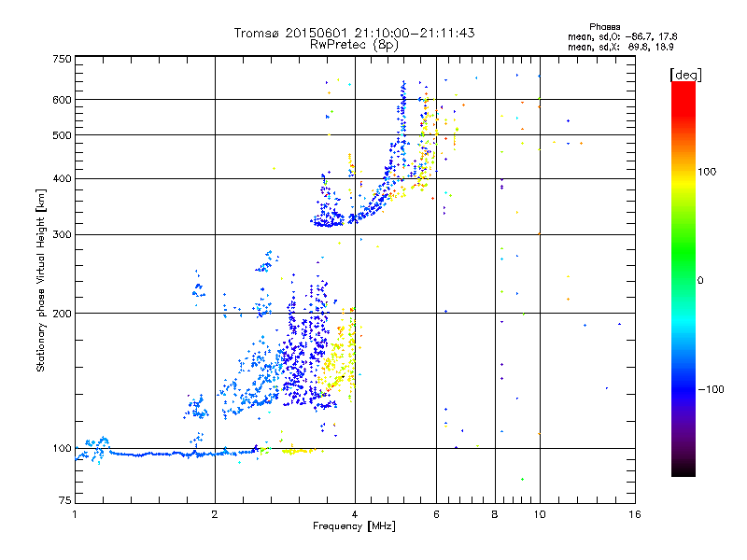The width and height of the screenshot is (747, 560).
Task: Click the x-axis "10" frequency tick label
Action: tap(540, 514)
